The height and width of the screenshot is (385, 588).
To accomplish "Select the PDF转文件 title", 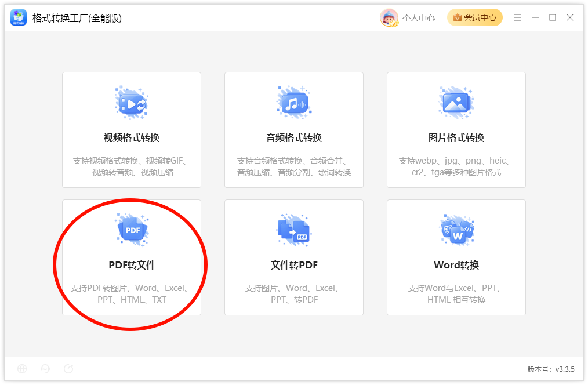I will point(132,265).
